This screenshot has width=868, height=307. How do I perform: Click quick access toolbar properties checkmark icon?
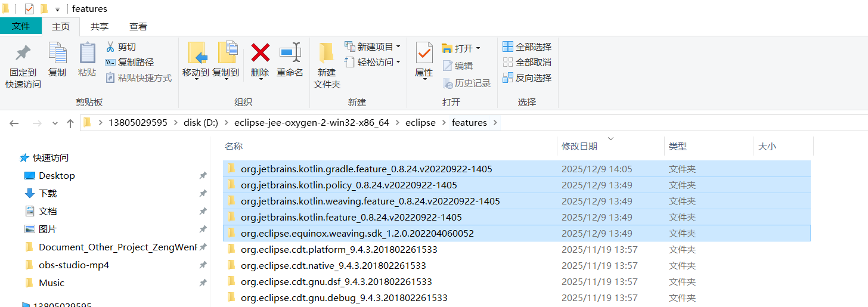[29, 9]
